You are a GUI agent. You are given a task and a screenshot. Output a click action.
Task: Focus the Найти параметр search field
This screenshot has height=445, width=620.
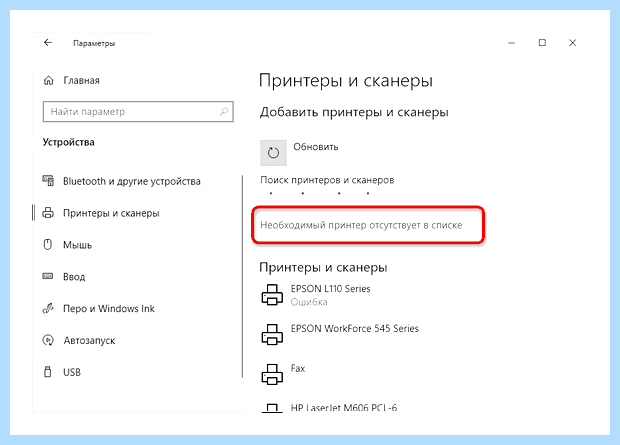click(138, 112)
